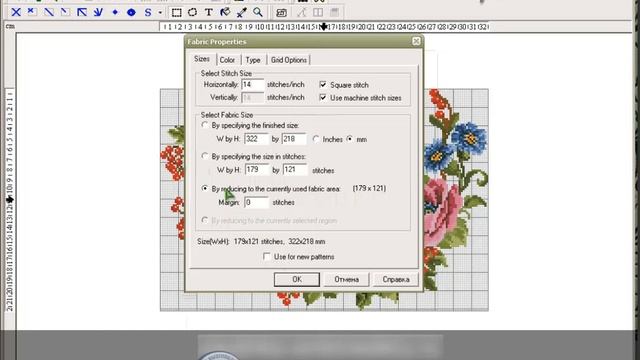
Task: Click the greyed-out toolbar icon after the camera
Action: tap(302, 13)
